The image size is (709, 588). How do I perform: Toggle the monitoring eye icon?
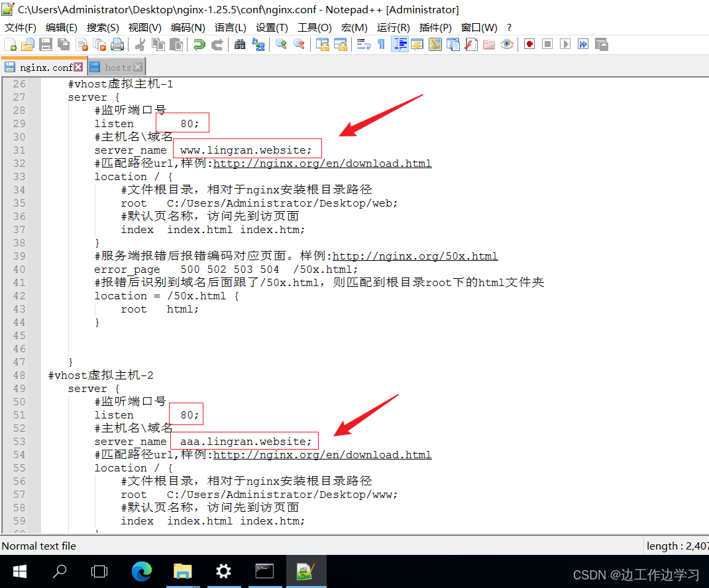[507, 44]
